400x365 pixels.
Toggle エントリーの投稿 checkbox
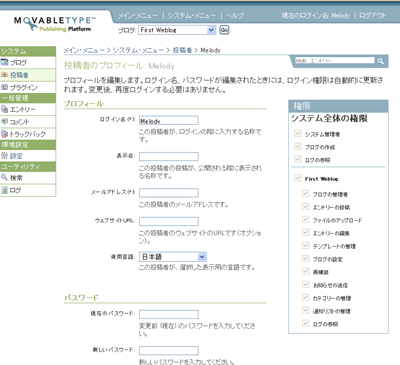305,206
